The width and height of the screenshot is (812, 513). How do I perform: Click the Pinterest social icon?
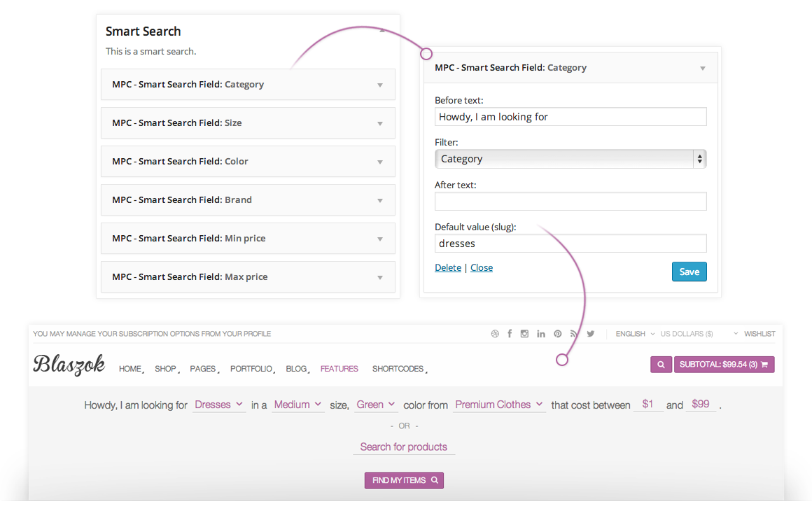(x=558, y=334)
